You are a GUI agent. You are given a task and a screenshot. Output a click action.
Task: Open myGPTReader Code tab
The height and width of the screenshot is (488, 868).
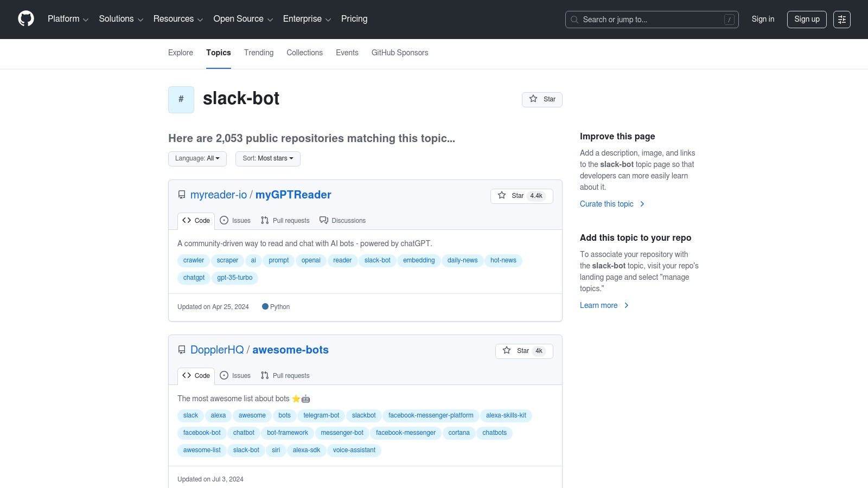pyautogui.click(x=196, y=221)
